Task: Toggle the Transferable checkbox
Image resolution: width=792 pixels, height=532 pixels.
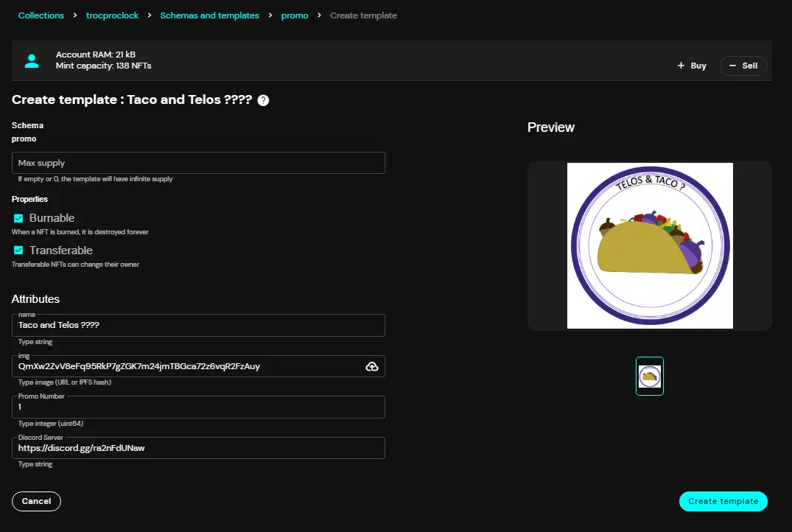Action: [18, 250]
